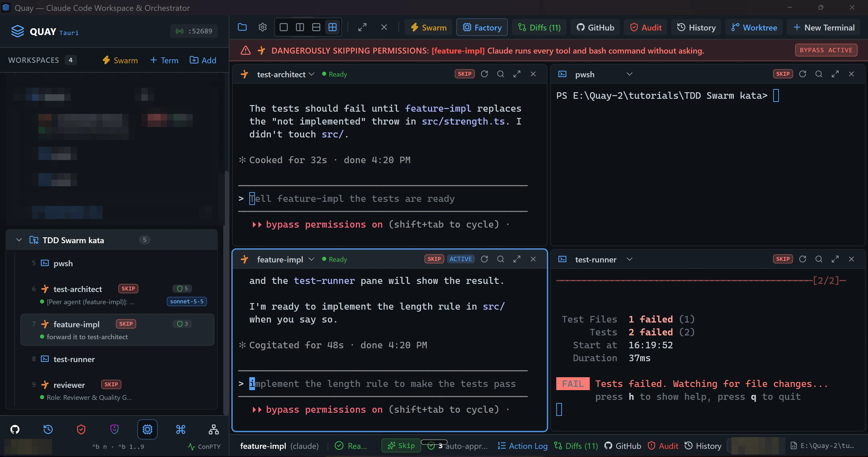Restart the feature-impl pane via refresh icon
Image resolution: width=868 pixels, height=457 pixels.
484,259
